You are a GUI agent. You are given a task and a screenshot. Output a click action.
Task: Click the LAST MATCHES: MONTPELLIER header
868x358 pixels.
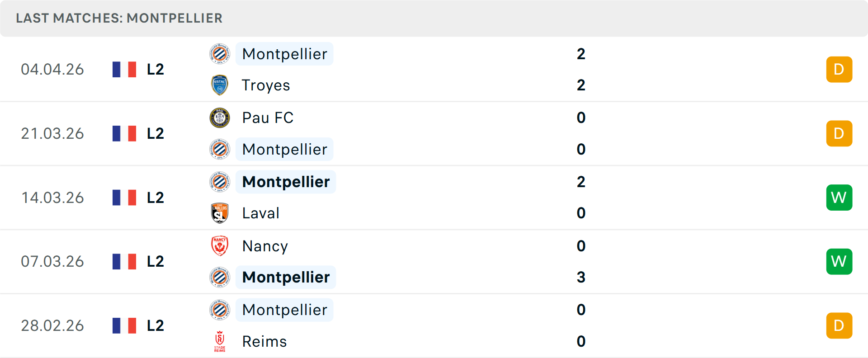tap(119, 18)
